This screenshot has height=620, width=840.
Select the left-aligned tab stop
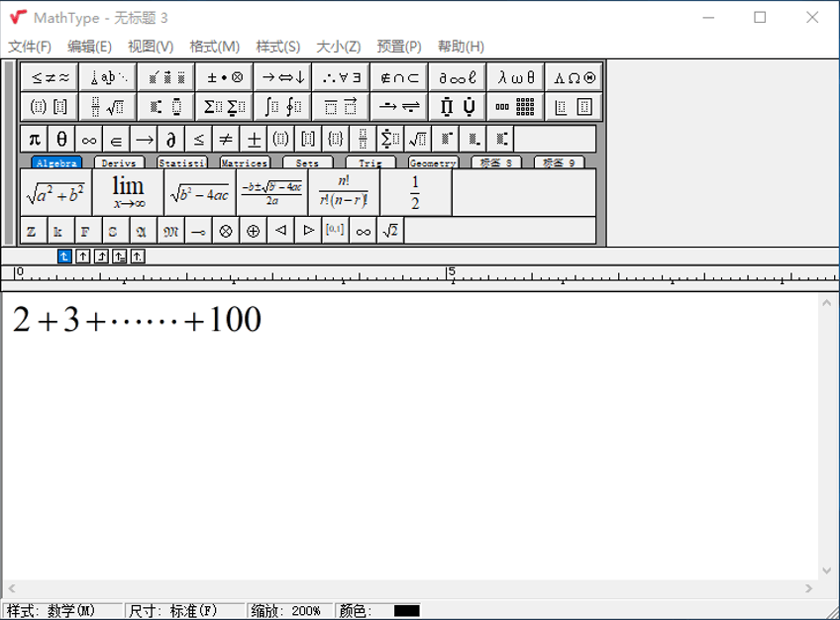tap(64, 257)
